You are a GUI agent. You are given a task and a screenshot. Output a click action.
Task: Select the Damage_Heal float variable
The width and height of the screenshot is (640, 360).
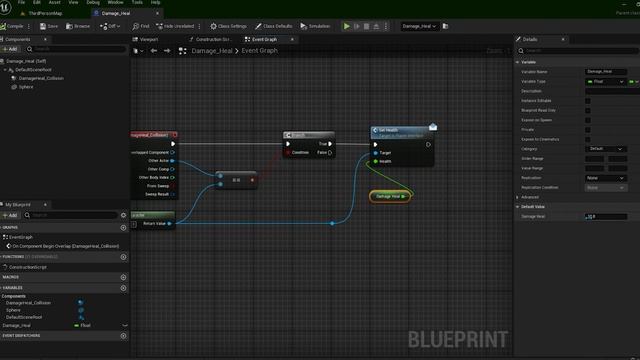(x=17, y=325)
